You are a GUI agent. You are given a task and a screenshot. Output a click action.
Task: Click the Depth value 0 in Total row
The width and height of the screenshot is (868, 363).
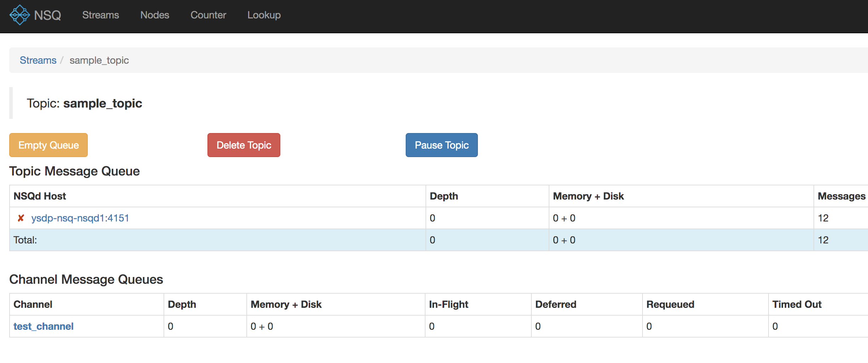pyautogui.click(x=433, y=240)
